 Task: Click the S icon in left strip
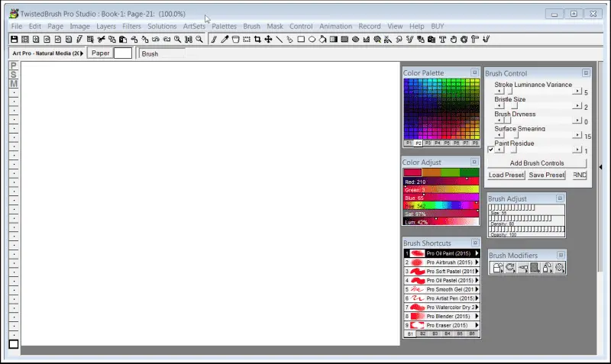click(x=14, y=74)
